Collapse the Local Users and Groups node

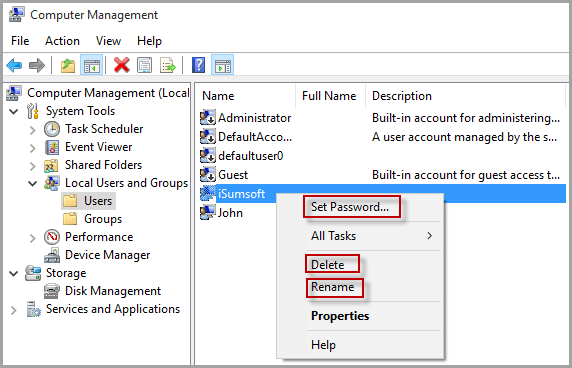pos(33,183)
